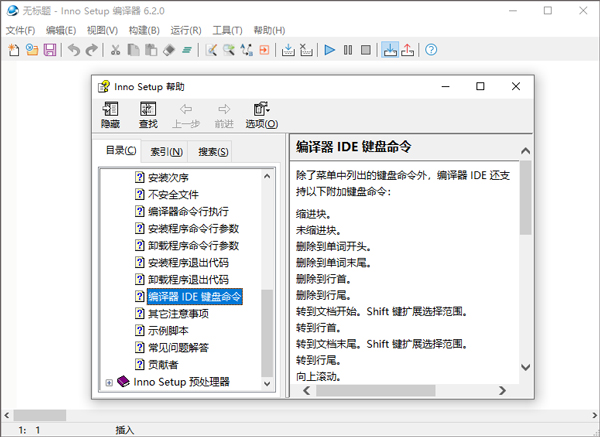Open Replace via the A-to-B icon
Viewport: 600px width, 437px height.
pos(246,50)
